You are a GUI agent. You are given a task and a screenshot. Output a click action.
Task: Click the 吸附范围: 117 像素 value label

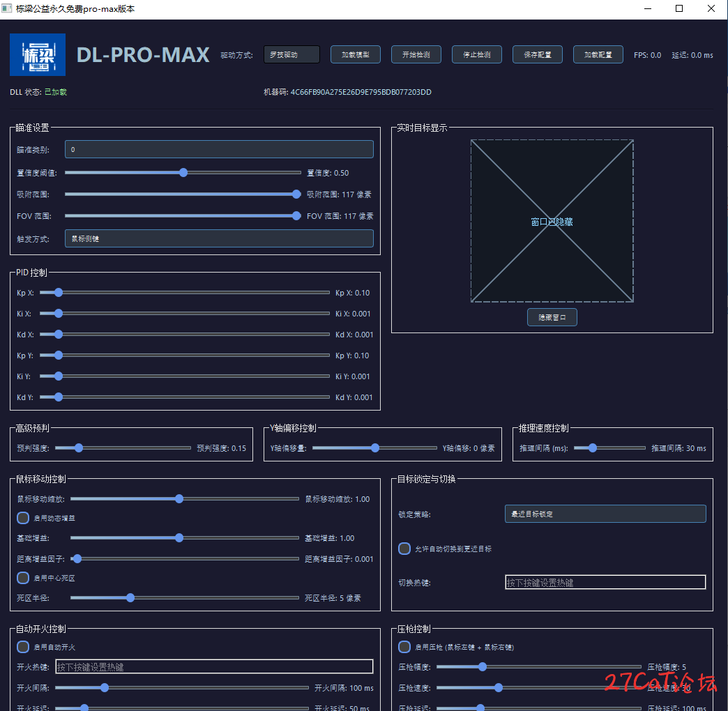340,194
